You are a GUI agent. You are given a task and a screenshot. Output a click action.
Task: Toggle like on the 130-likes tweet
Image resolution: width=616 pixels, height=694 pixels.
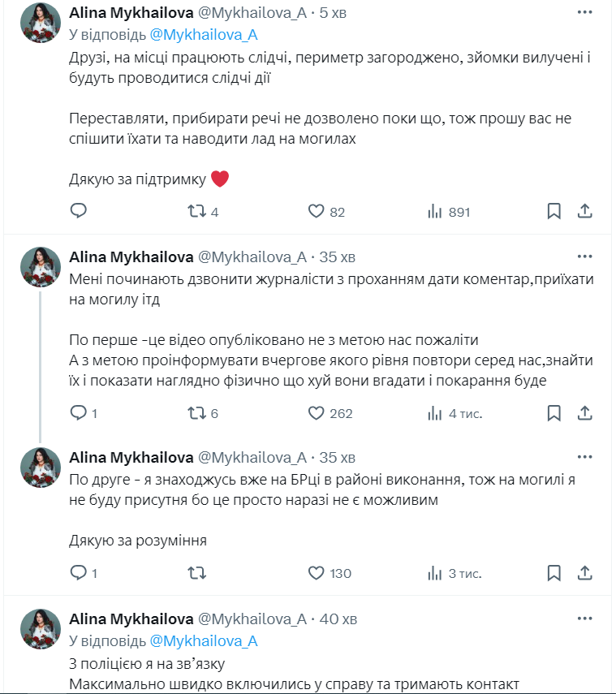point(316,572)
